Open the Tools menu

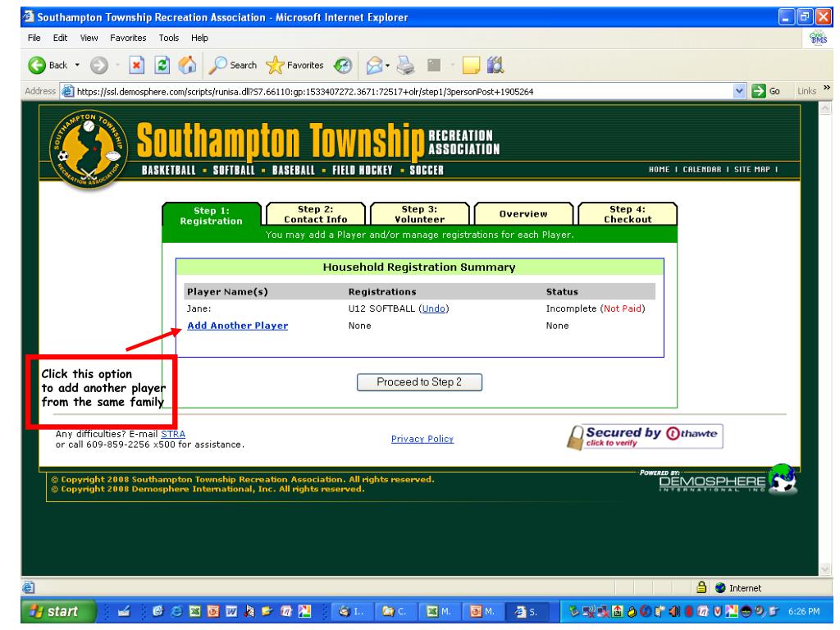169,38
